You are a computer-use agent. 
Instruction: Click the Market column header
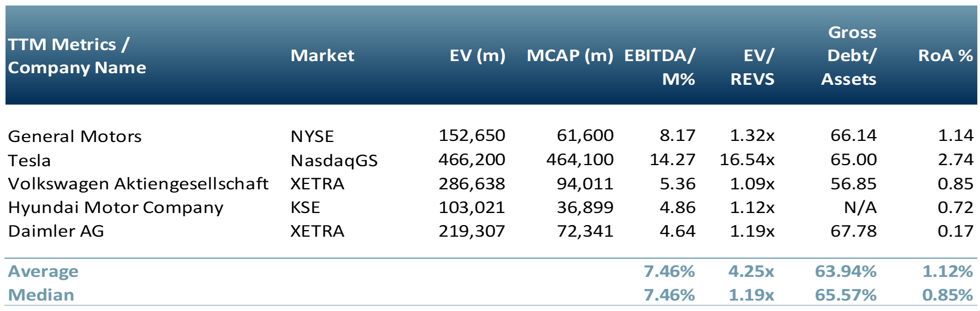click(x=322, y=56)
